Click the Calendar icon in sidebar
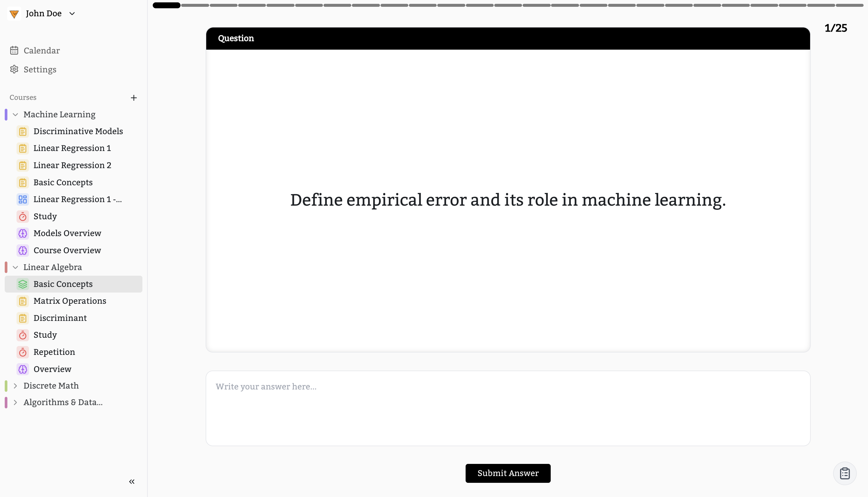868x497 pixels. pyautogui.click(x=14, y=51)
